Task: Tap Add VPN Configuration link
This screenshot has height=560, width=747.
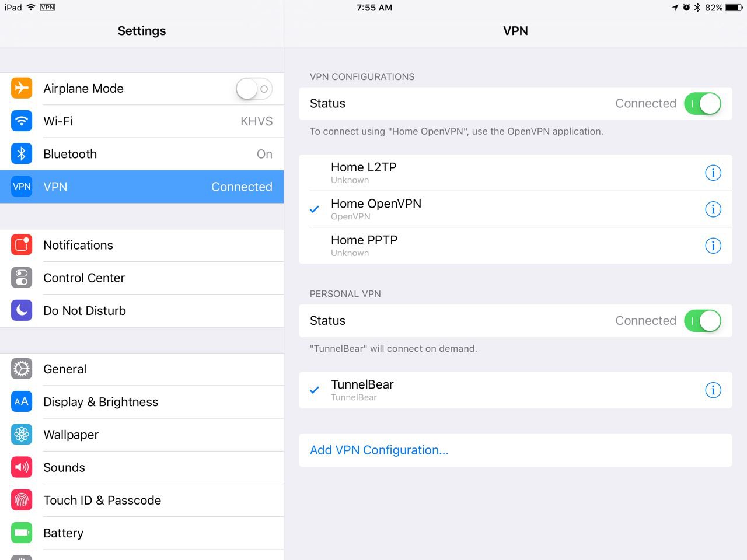Action: coord(379,450)
